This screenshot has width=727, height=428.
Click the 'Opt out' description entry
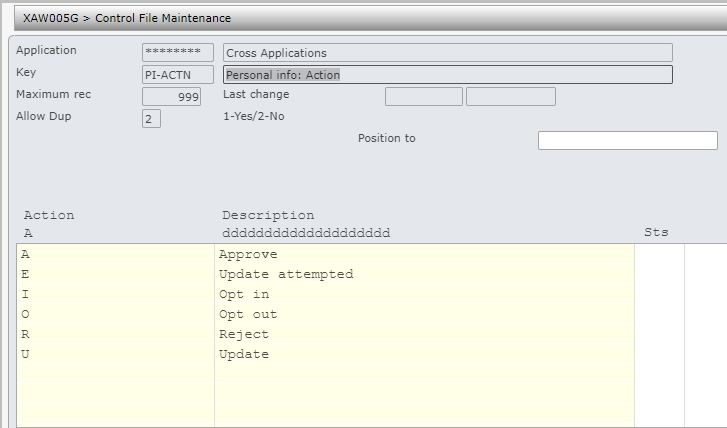(x=248, y=314)
